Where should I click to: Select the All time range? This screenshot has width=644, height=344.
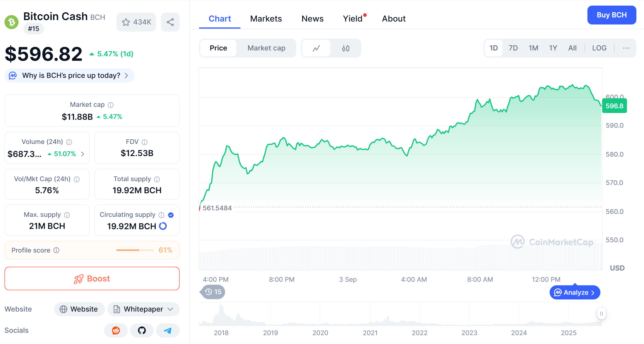[572, 48]
